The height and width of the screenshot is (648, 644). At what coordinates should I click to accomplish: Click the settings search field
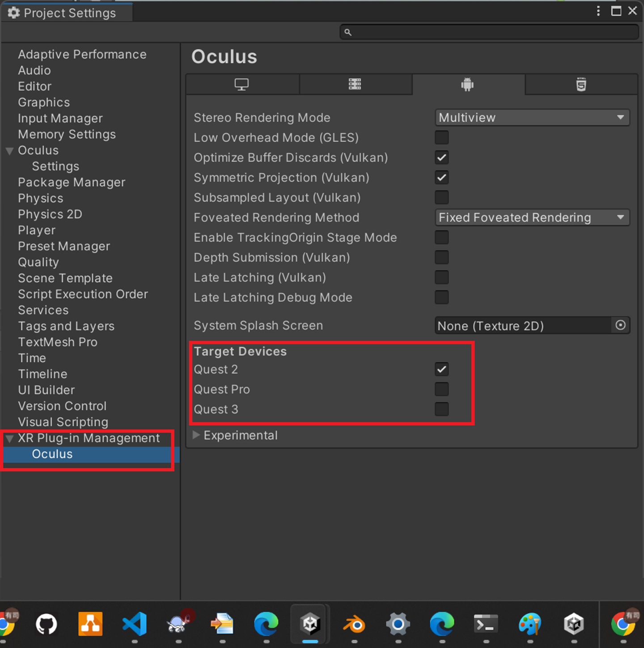pos(489,32)
